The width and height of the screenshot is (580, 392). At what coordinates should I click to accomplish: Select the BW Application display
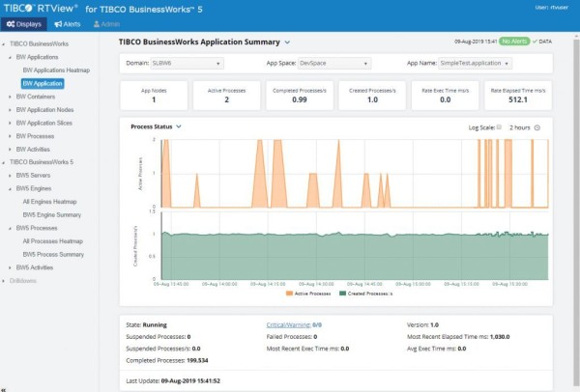[43, 83]
